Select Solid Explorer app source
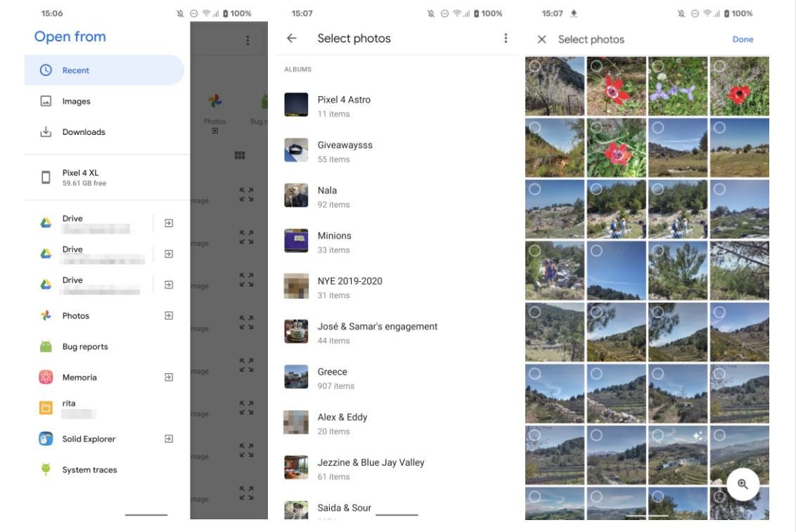The width and height of the screenshot is (796, 532). click(x=89, y=439)
